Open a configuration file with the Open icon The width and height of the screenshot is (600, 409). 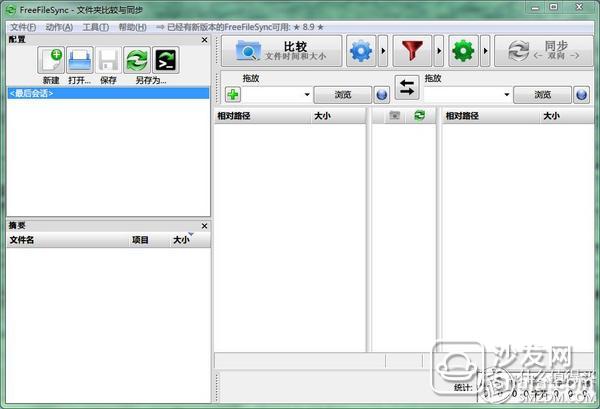pyautogui.click(x=80, y=60)
